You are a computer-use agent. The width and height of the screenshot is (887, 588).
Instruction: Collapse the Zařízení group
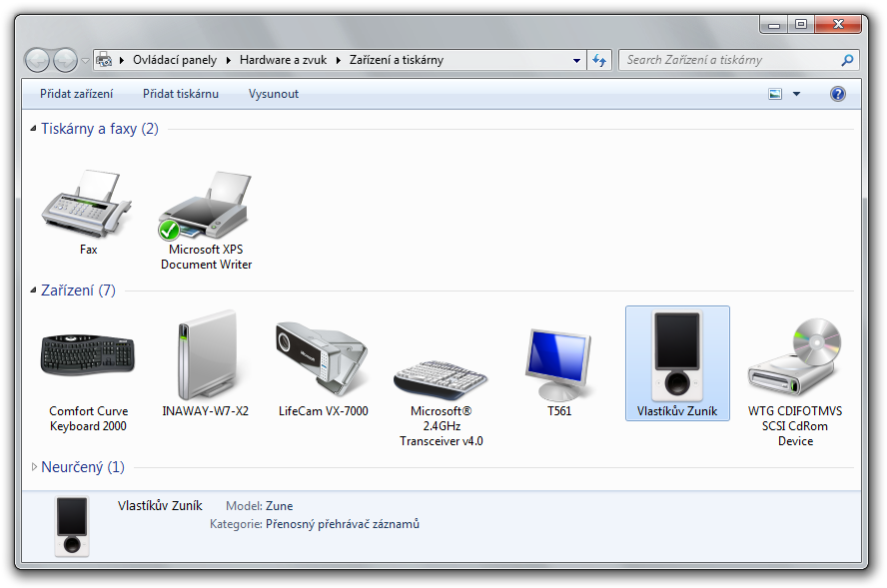(33, 291)
